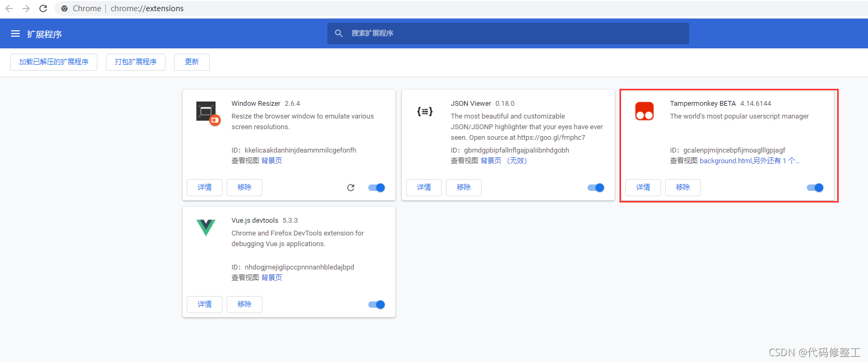Viewport: 868px width, 362px height.
Task: Click the Vue.js devtools logo icon
Action: 206,228
